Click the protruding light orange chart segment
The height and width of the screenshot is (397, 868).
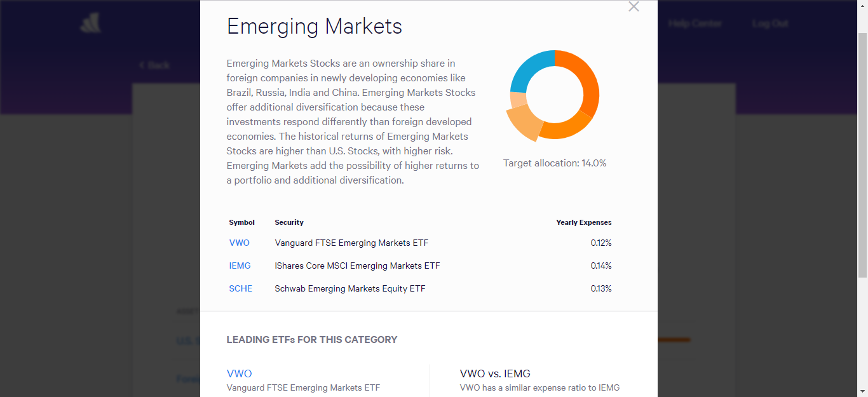pyautogui.click(x=523, y=124)
